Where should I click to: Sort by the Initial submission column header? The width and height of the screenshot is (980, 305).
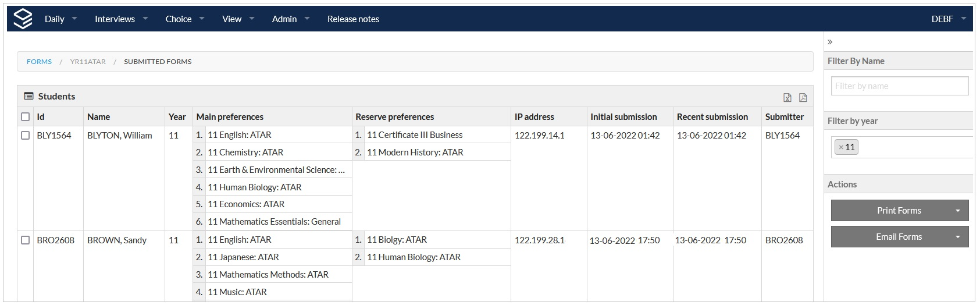623,117
